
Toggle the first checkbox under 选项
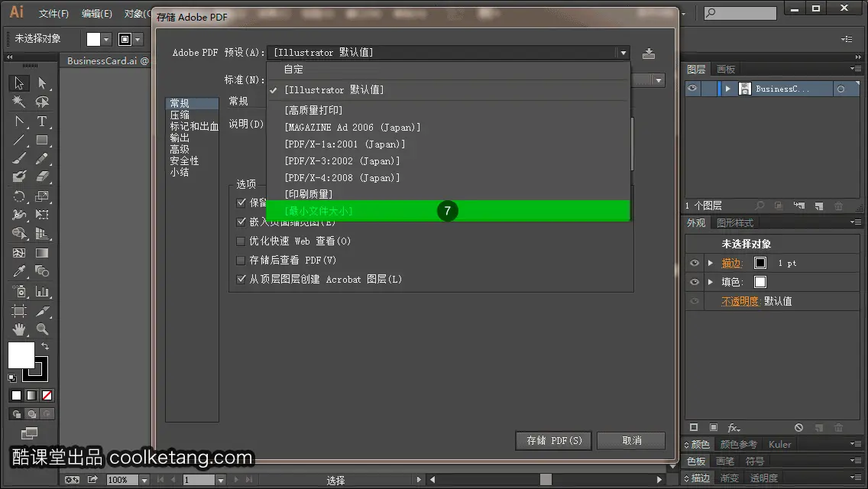(241, 202)
